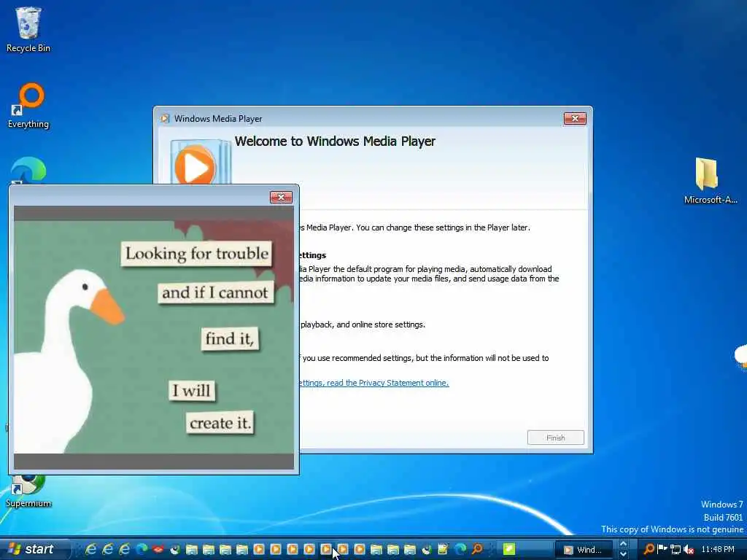
Task: Select the Microsoft Edge desktop shortcut icon
Action: [x=28, y=171]
